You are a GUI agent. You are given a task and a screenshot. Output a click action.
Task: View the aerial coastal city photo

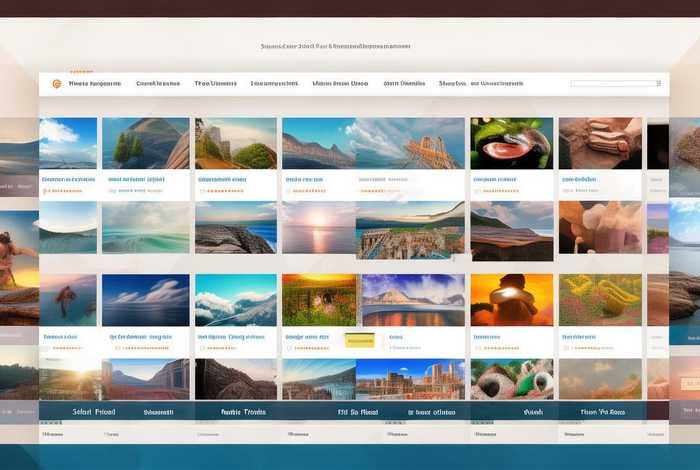pos(409,230)
